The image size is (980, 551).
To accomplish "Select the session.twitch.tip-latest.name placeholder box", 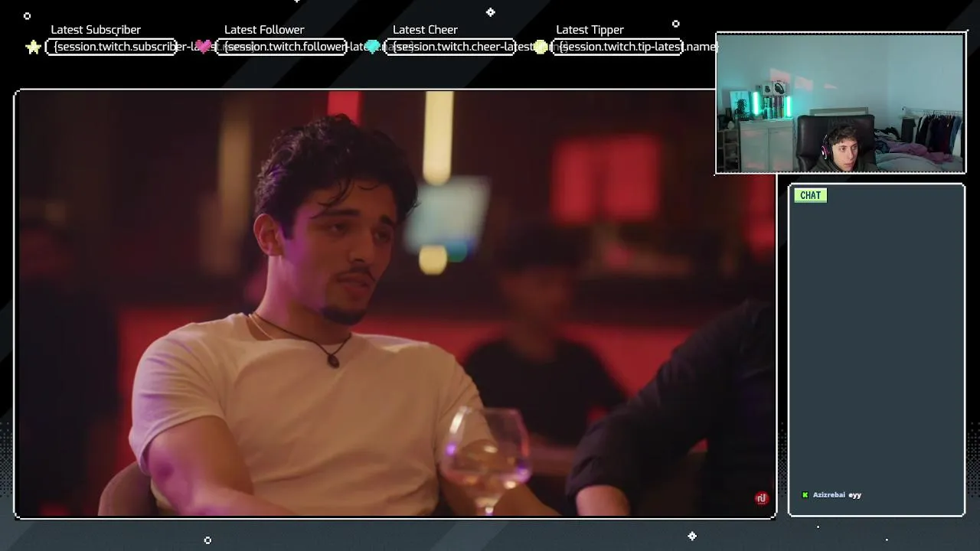I will pyautogui.click(x=618, y=47).
